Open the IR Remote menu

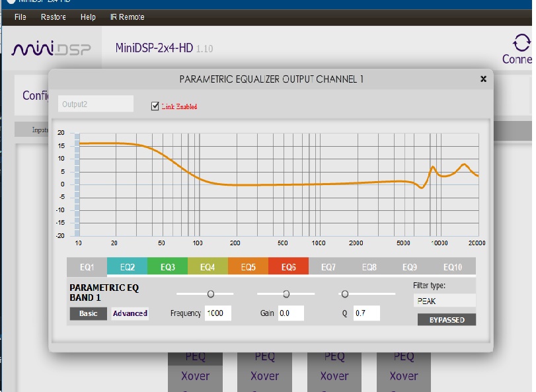coord(127,17)
